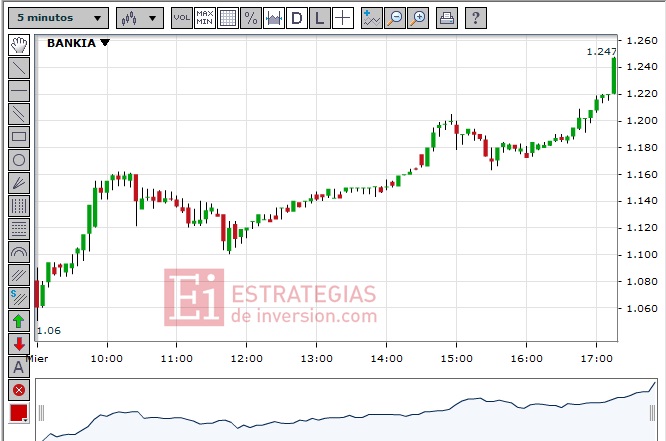
Task: Toggle the MAX MIN markers
Action: point(205,18)
